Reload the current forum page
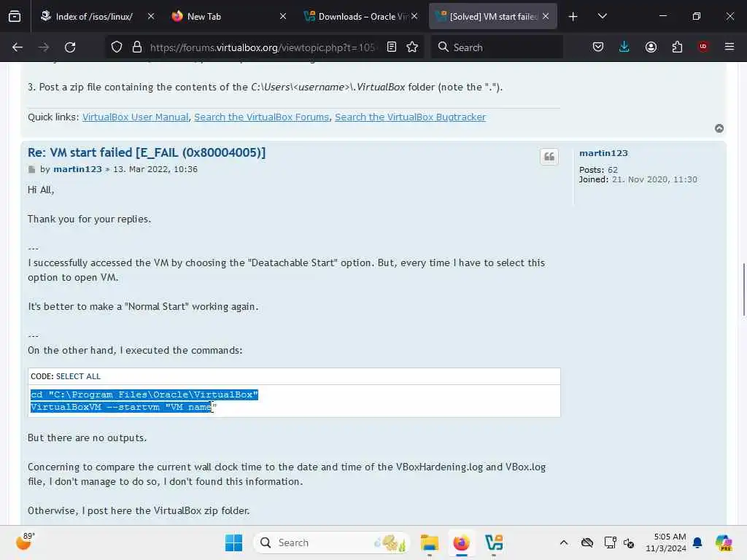Image resolution: width=747 pixels, height=560 pixels. coord(70,47)
